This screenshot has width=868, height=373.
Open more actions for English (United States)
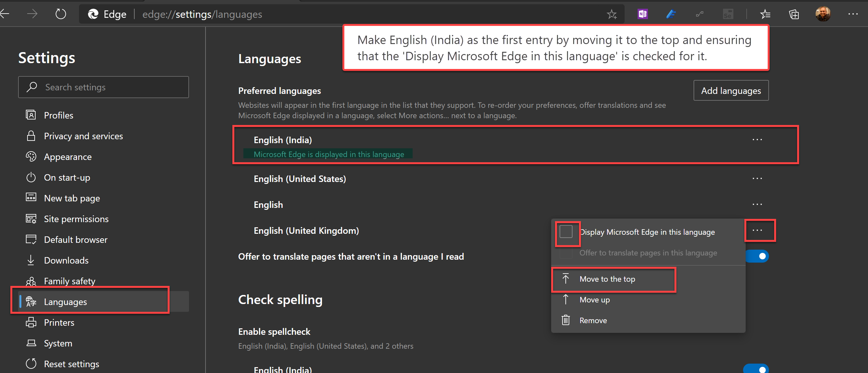tap(757, 178)
